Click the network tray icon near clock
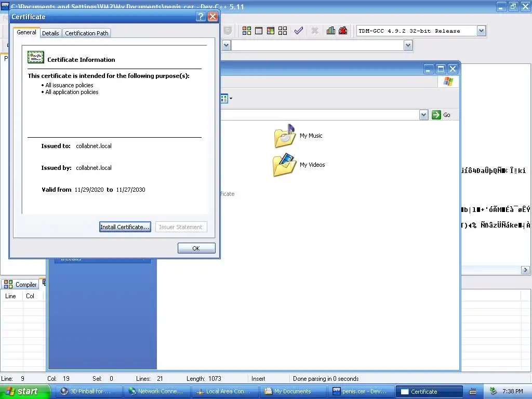The image size is (532, 399). (x=494, y=391)
